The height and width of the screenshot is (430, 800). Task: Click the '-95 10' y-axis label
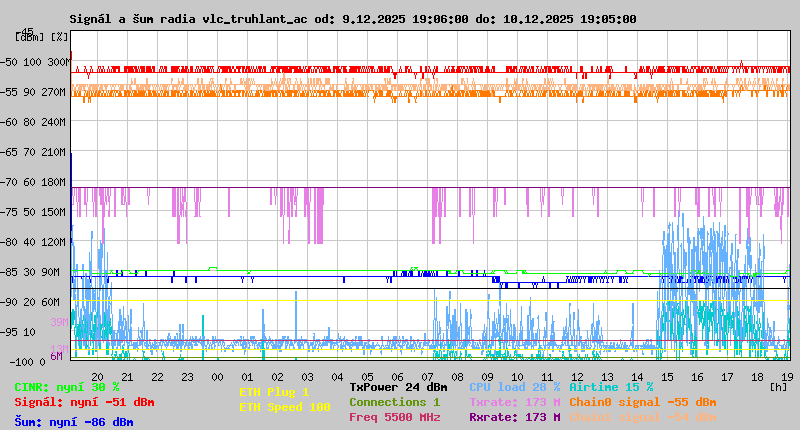pyautogui.click(x=18, y=332)
